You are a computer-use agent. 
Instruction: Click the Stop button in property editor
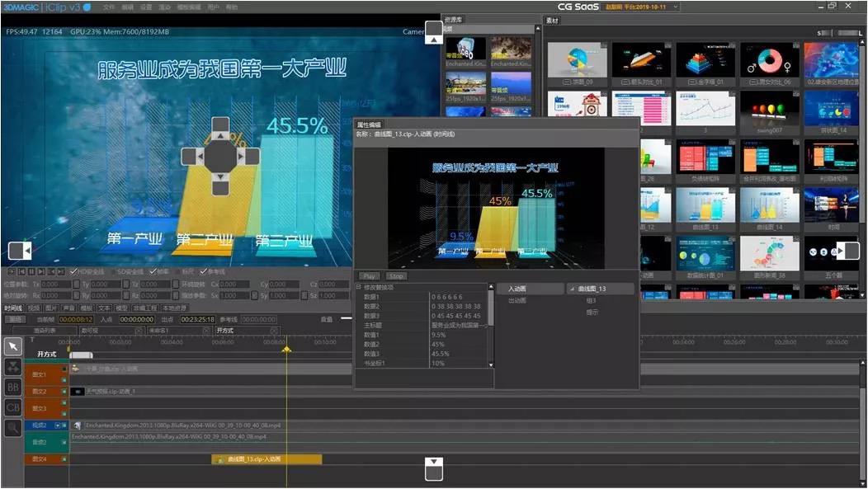[x=396, y=275]
